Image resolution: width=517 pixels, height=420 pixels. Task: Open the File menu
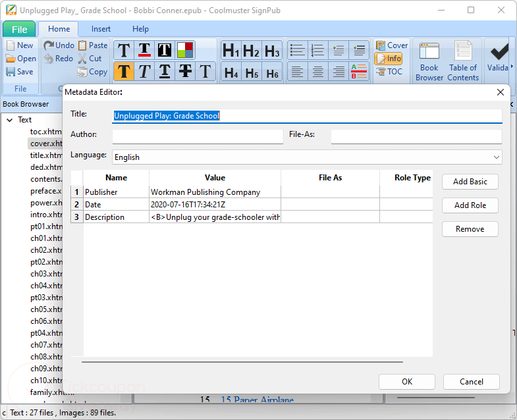(19, 29)
